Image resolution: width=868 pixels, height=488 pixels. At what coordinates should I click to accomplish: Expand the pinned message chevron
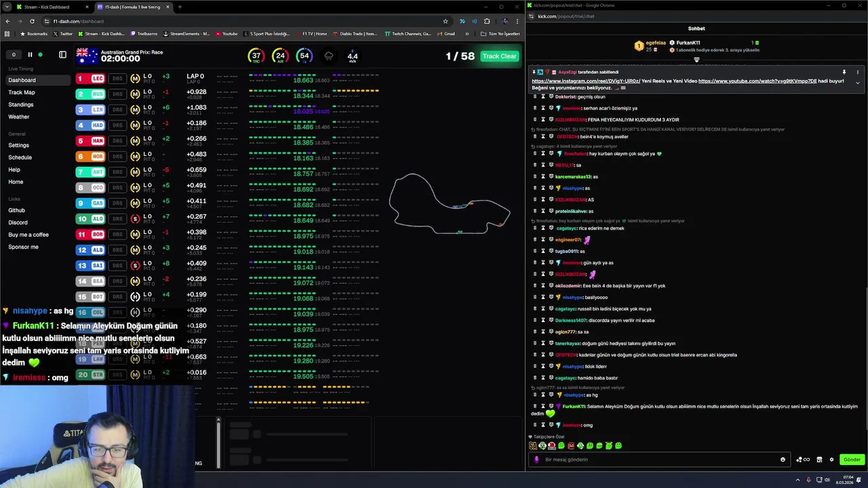[858, 83]
